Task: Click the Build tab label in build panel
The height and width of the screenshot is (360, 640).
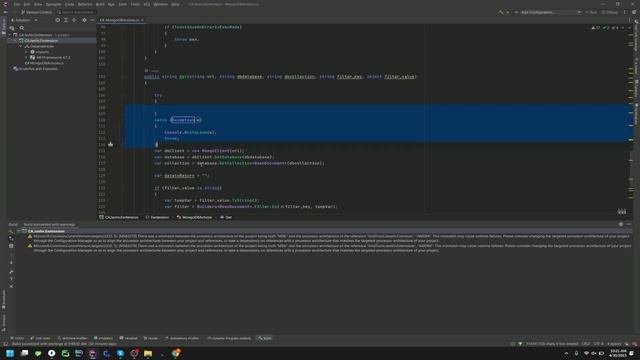Action: 13,224
